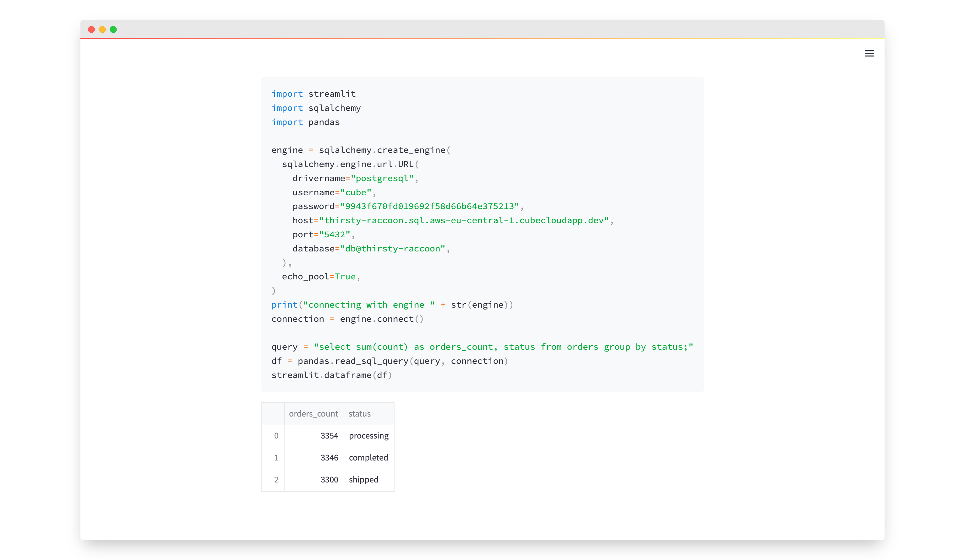Click row index 0 in dataframe
This screenshot has width=965, height=560.
276,436
